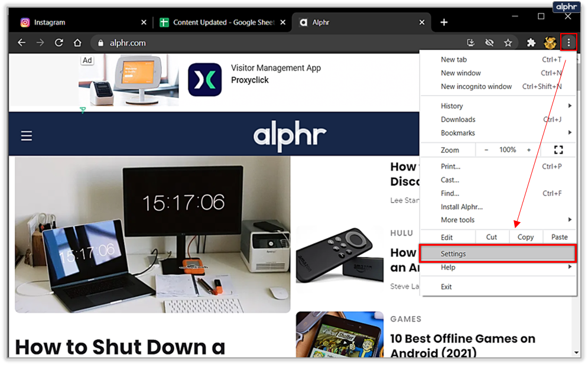The image size is (588, 365).
Task: Decrease zoom with the minus button
Action: [x=486, y=150]
